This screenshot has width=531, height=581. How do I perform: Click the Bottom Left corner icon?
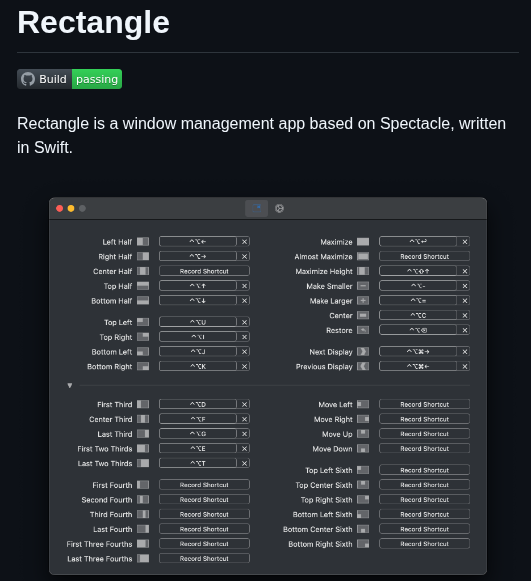point(143,352)
